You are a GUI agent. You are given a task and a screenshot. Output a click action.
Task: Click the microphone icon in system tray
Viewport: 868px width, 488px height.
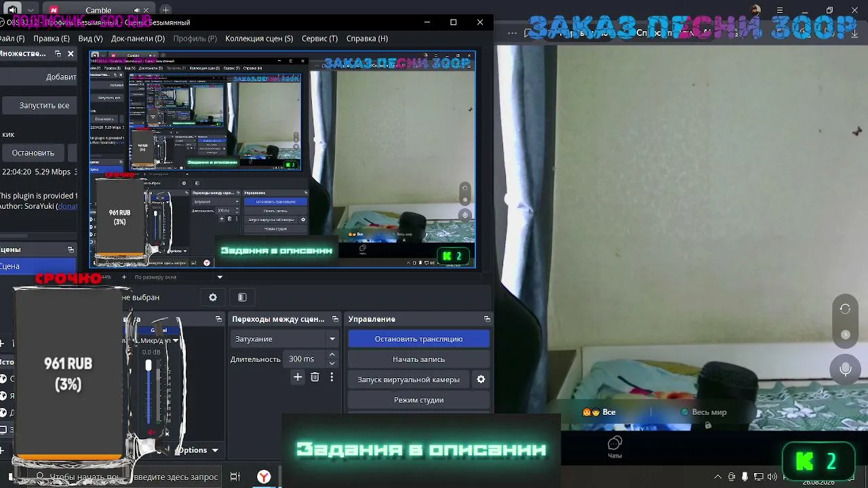tap(745, 477)
